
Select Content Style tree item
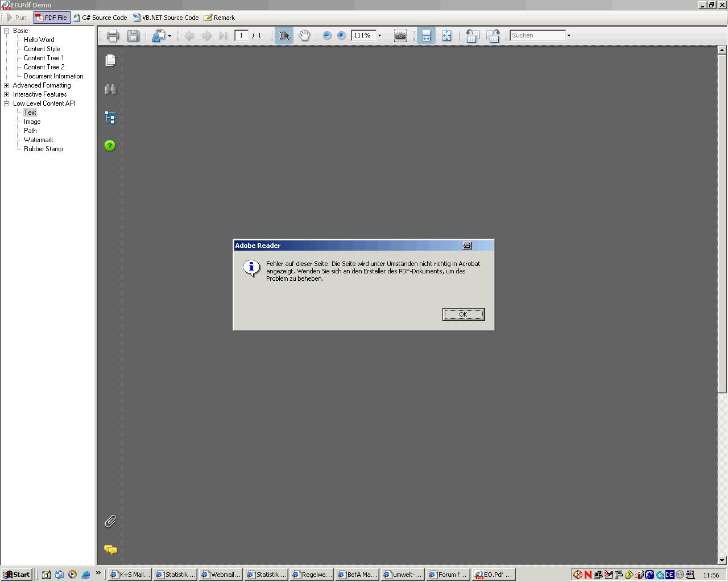point(42,49)
